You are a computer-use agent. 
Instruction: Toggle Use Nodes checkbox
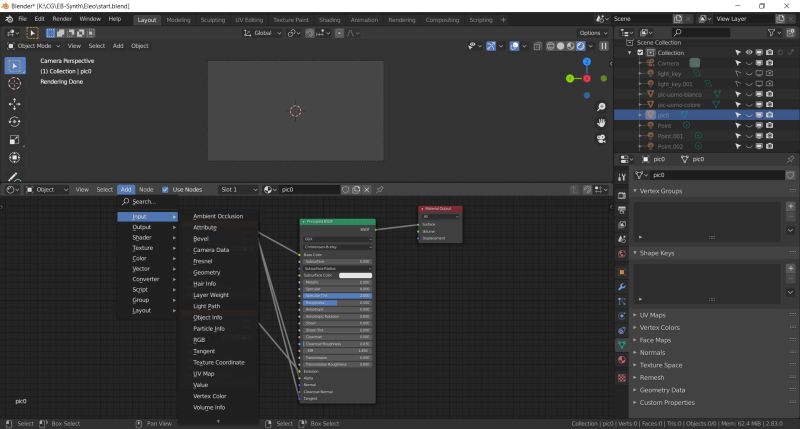(x=165, y=190)
